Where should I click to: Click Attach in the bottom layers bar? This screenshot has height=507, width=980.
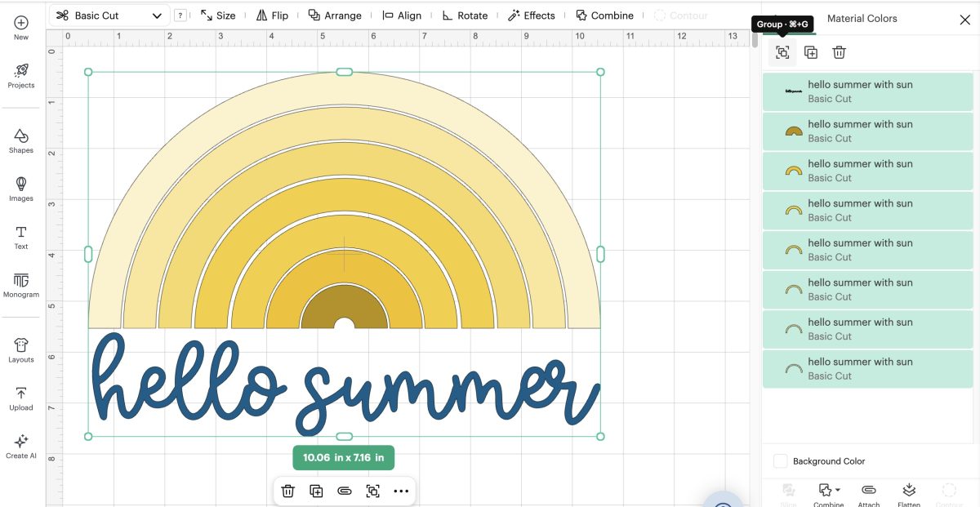pyautogui.click(x=869, y=495)
